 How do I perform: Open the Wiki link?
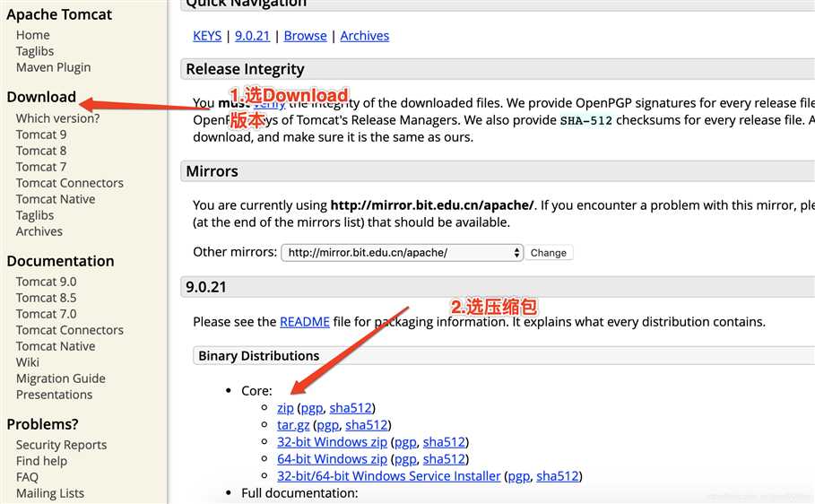[x=28, y=362]
